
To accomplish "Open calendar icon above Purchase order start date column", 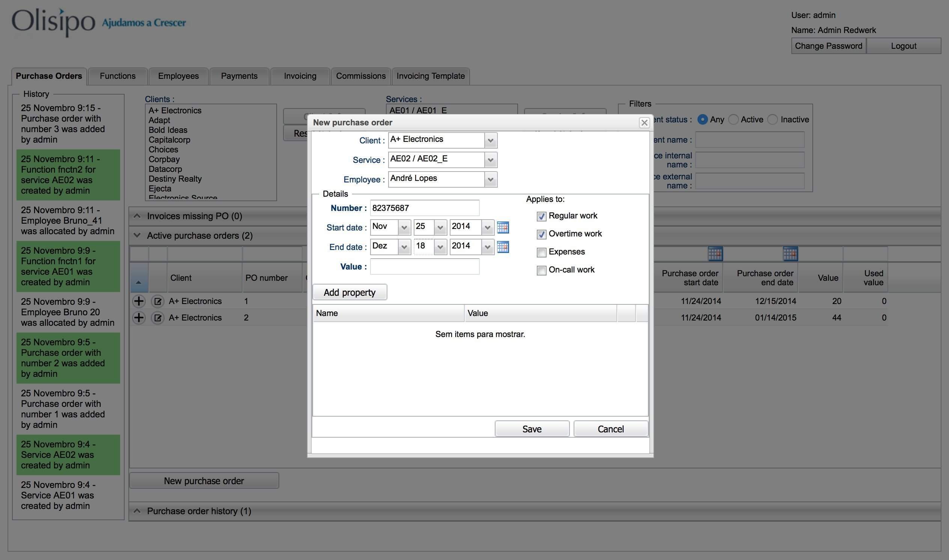I will click(715, 254).
